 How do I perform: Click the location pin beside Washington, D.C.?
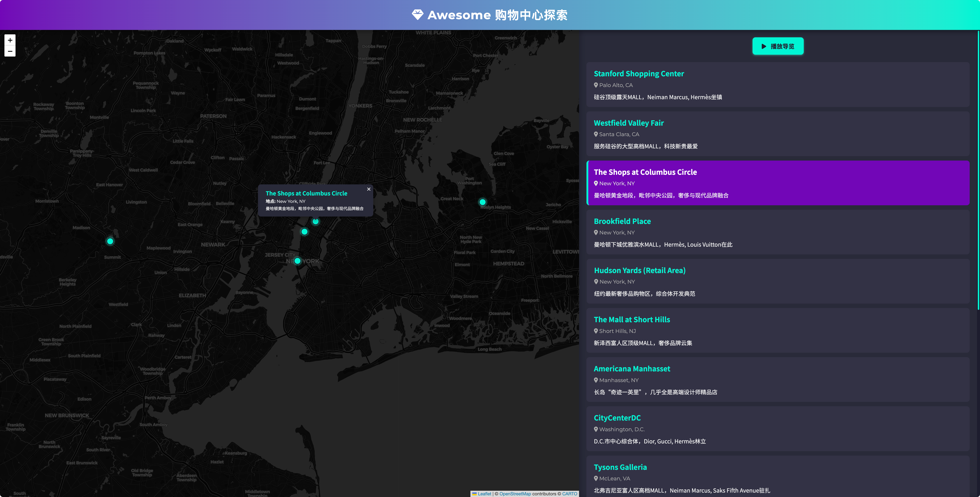[596, 429]
